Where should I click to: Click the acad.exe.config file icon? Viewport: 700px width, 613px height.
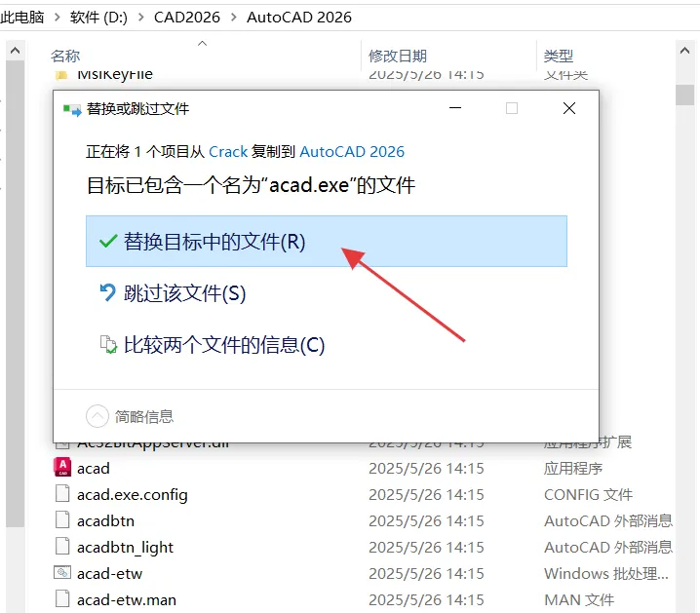point(62,494)
